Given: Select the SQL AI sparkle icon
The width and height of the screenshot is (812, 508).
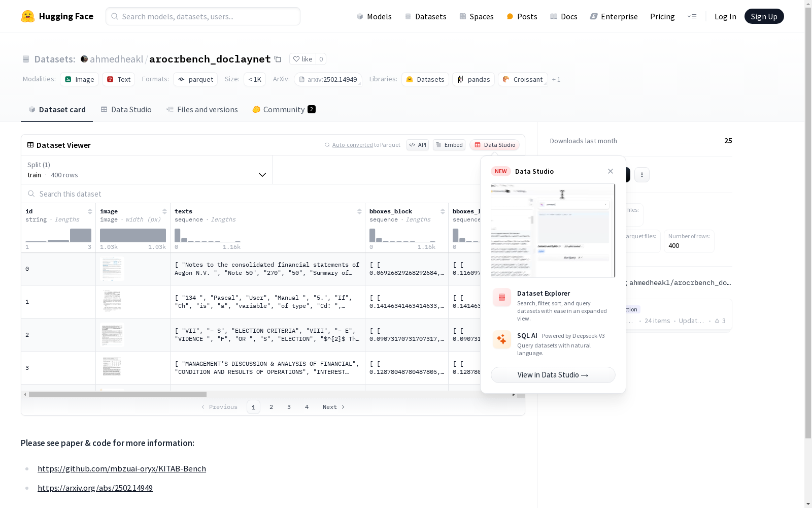Looking at the screenshot, I should coord(502,339).
